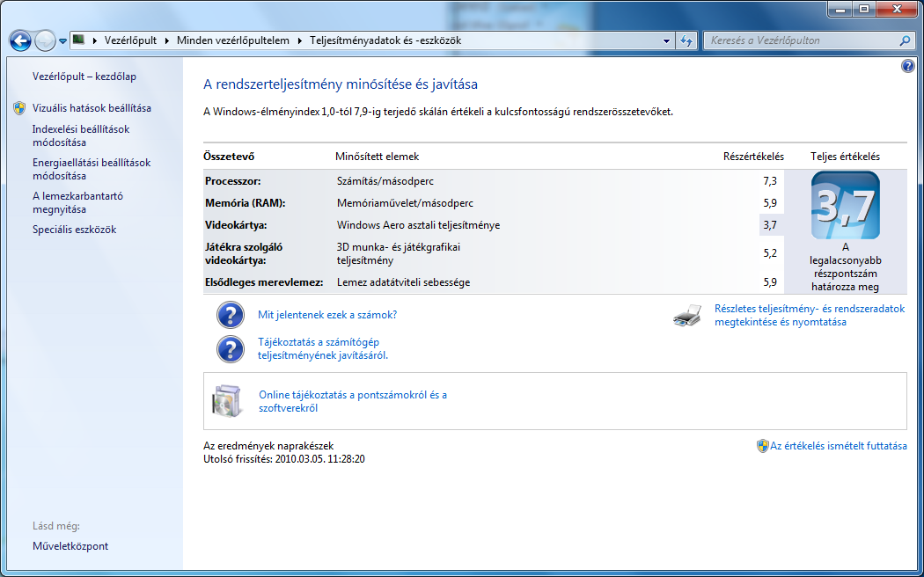Open the recent pages dropdown arrow
924x577 pixels.
(62, 41)
